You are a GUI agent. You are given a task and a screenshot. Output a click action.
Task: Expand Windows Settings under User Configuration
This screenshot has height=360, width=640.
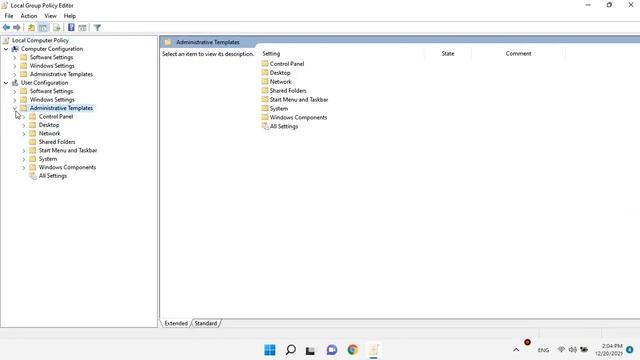(x=15, y=100)
